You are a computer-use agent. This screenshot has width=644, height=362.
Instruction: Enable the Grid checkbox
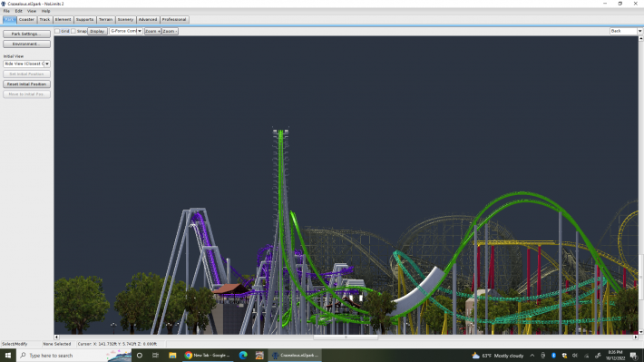(57, 31)
